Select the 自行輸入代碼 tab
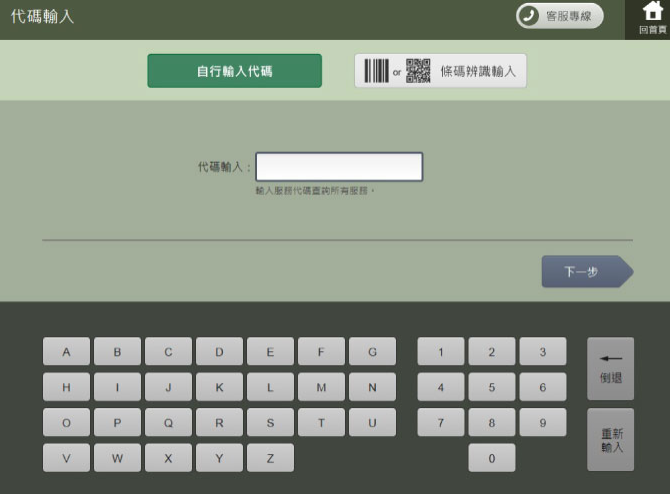670x494 pixels. click(x=234, y=71)
